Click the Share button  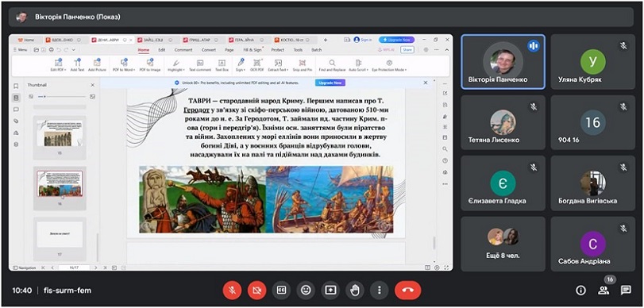pos(407,50)
